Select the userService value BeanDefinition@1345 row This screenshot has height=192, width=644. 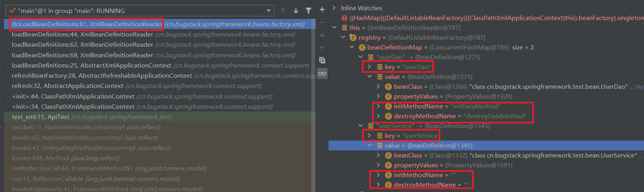(x=428, y=145)
